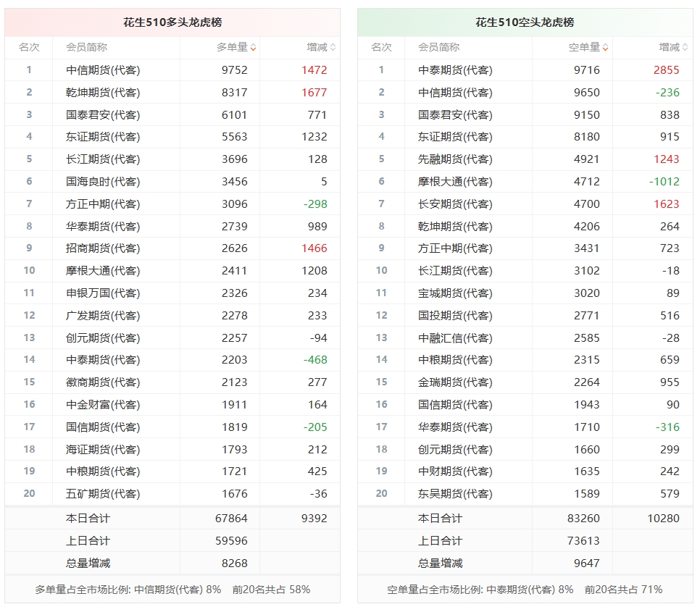
Task: Click 摩根大通(代客) in short table
Action: pyautogui.click(x=455, y=182)
